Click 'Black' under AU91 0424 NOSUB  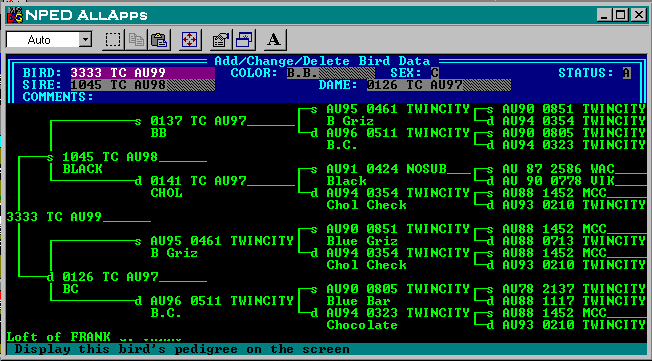(x=346, y=181)
